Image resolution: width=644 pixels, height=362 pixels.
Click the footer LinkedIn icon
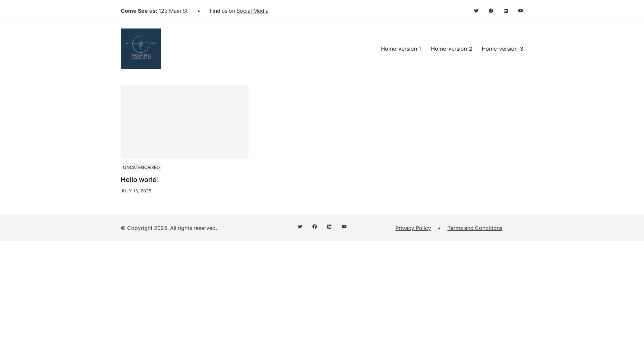click(x=329, y=227)
